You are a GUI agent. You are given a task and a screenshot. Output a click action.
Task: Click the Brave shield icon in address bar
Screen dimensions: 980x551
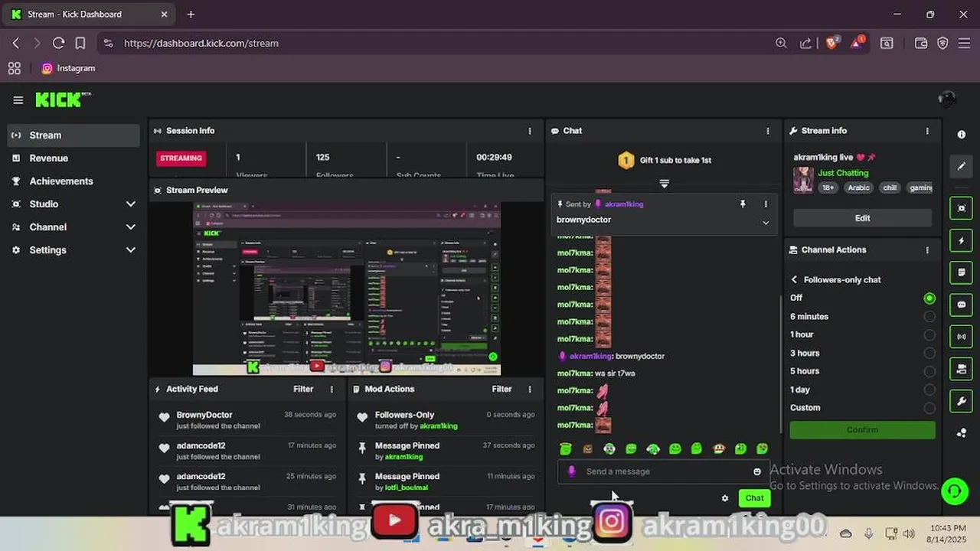pos(831,44)
